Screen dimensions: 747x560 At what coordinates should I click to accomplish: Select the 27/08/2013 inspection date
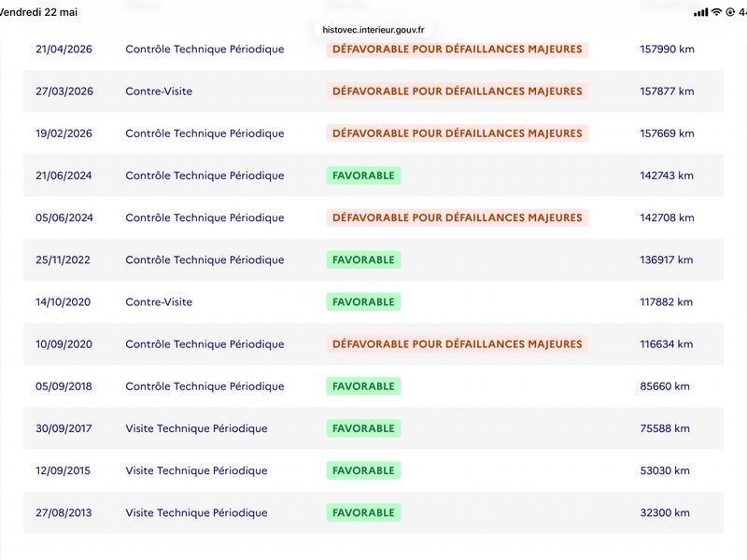click(x=63, y=512)
